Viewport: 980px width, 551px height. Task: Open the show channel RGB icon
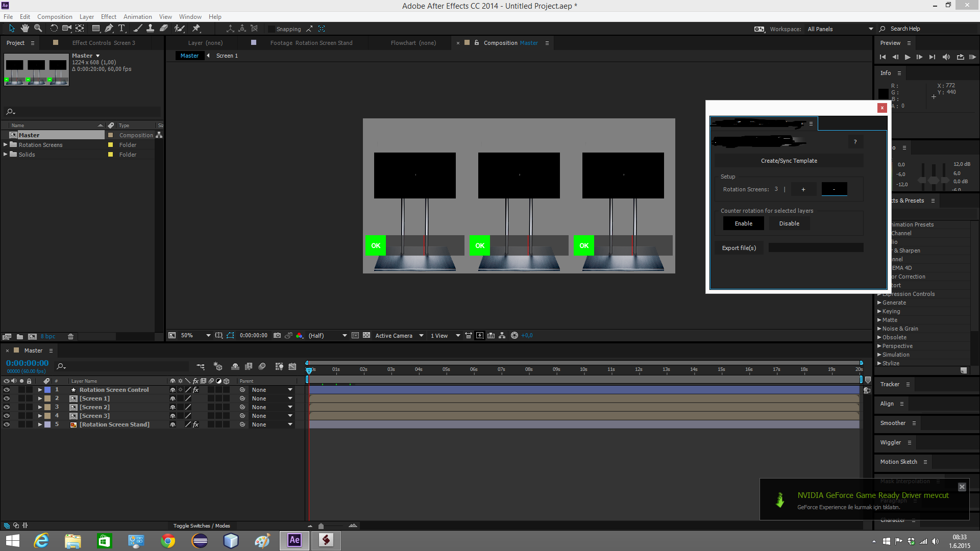(300, 336)
